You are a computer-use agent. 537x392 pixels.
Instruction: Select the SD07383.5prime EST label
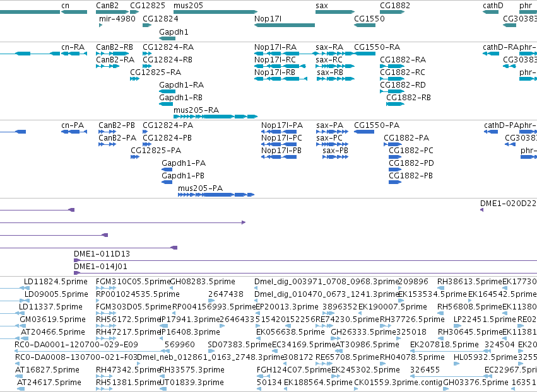click(x=240, y=345)
